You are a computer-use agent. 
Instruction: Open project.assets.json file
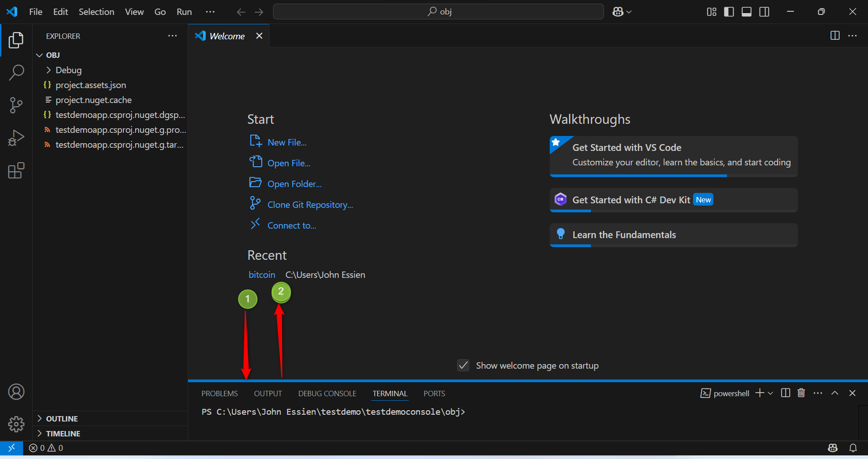tap(111, 85)
